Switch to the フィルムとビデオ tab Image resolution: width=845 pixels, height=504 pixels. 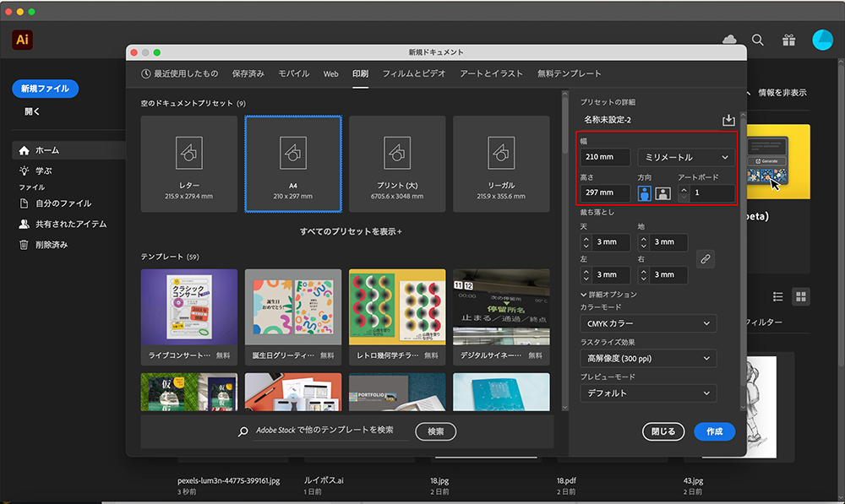tap(414, 73)
